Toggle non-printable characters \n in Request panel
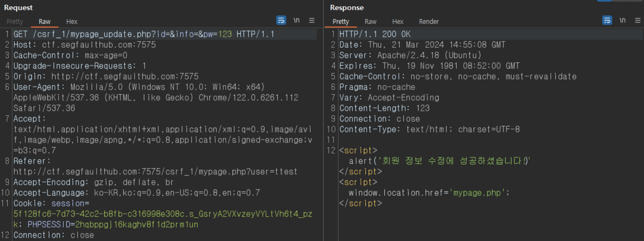644x241 pixels. pyautogui.click(x=297, y=20)
